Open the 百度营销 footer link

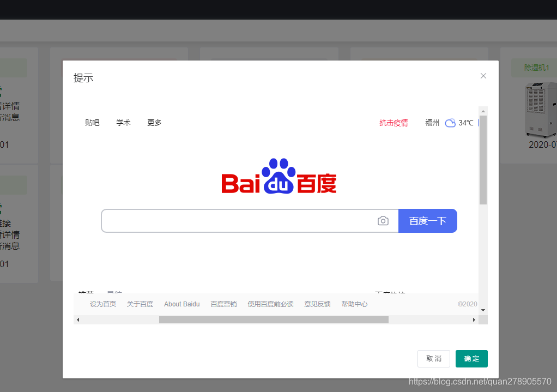click(x=223, y=304)
